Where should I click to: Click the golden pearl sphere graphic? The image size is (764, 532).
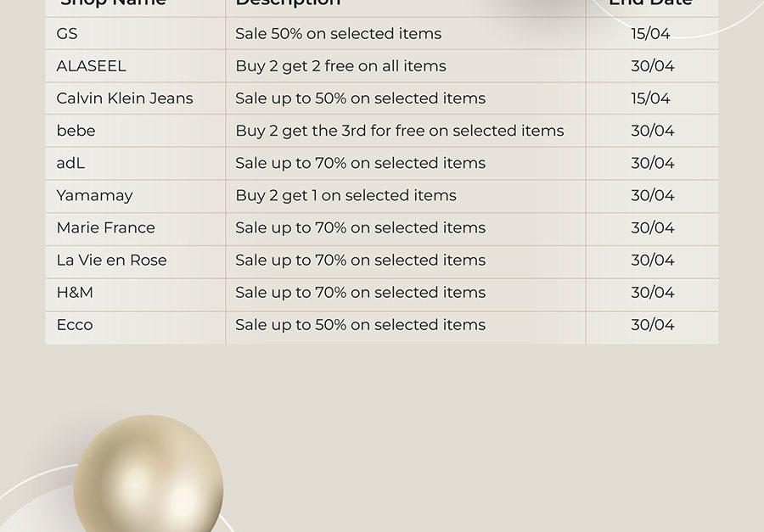point(149,473)
